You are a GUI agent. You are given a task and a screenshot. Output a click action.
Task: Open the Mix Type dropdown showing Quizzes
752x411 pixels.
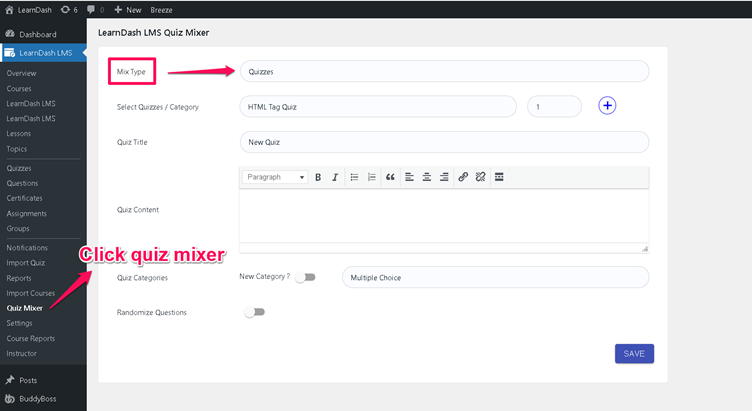[444, 72]
